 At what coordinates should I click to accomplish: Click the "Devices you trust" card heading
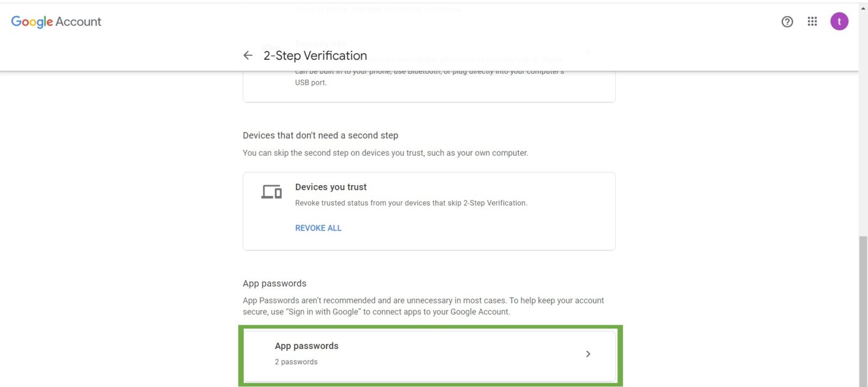click(331, 187)
